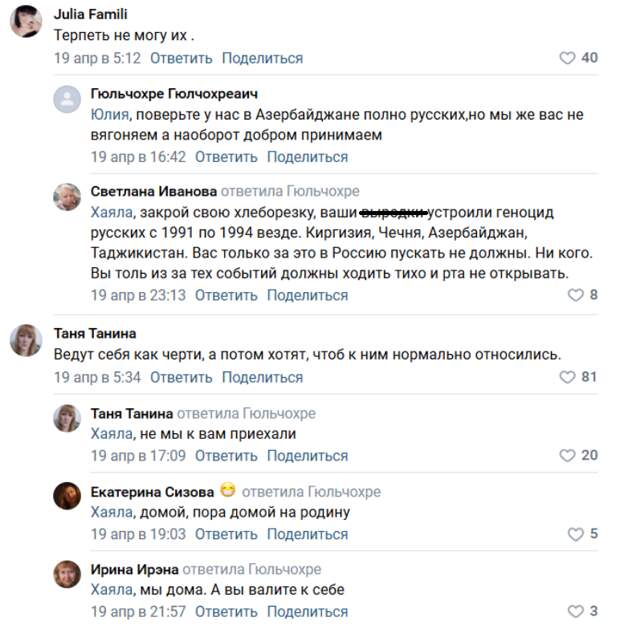Click Ответить under Julia Famili's comment
620x625 pixels.
[181, 58]
